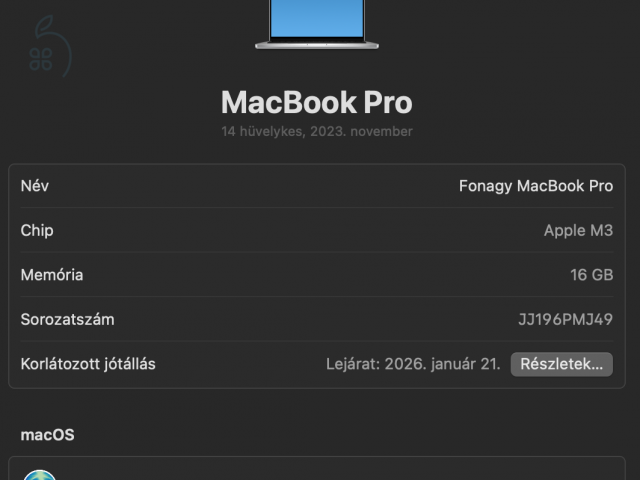
Task: Select the "16 GB" memory value
Action: pyautogui.click(x=591, y=275)
